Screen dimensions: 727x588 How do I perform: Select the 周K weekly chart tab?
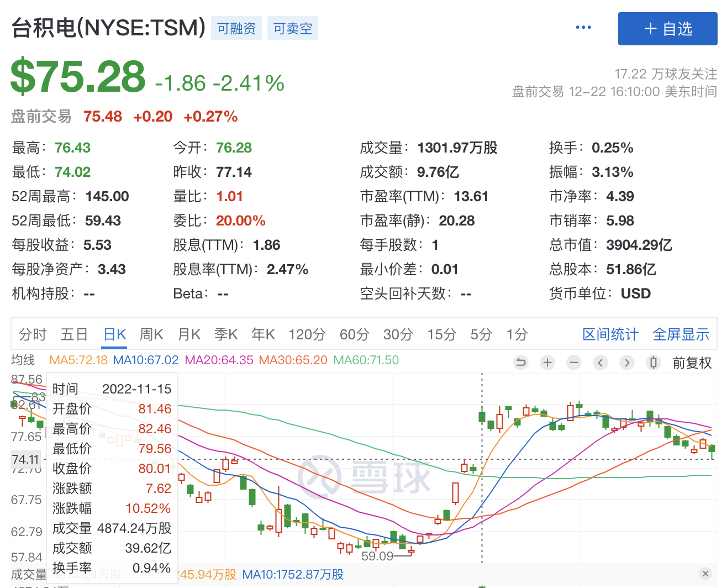(151, 334)
